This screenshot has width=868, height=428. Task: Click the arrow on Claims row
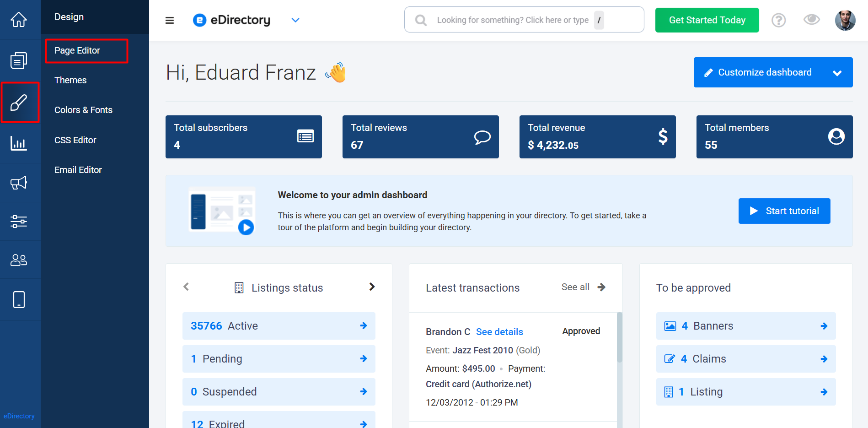[824, 359]
